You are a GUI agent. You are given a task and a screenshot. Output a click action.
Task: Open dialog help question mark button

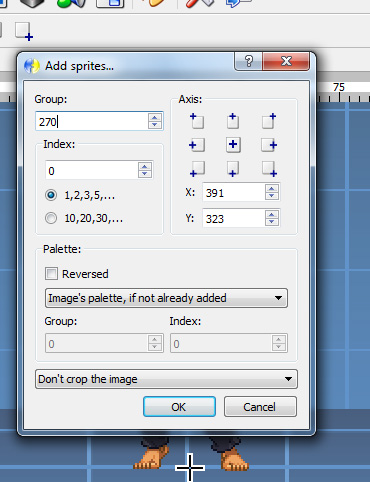[248, 61]
